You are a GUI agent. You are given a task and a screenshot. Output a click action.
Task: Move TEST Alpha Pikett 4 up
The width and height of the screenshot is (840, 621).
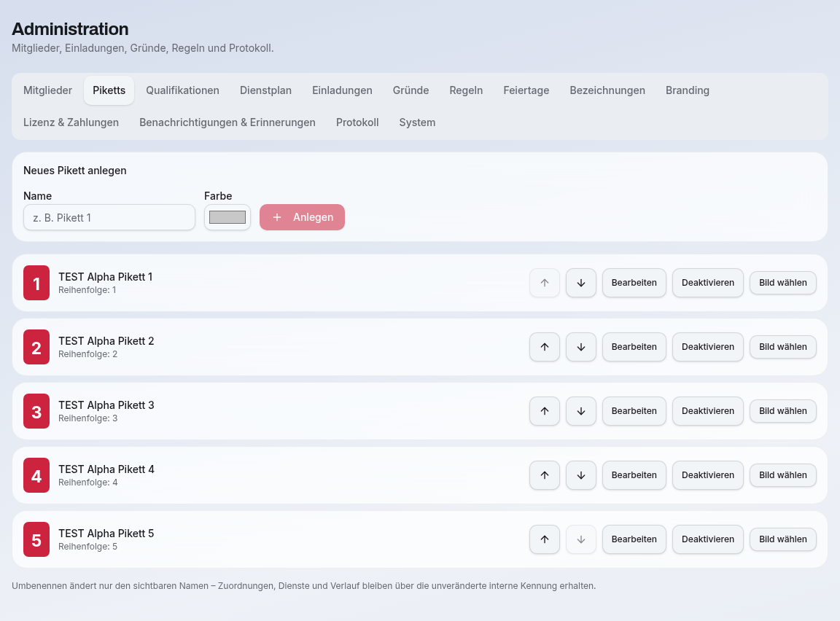[544, 475]
